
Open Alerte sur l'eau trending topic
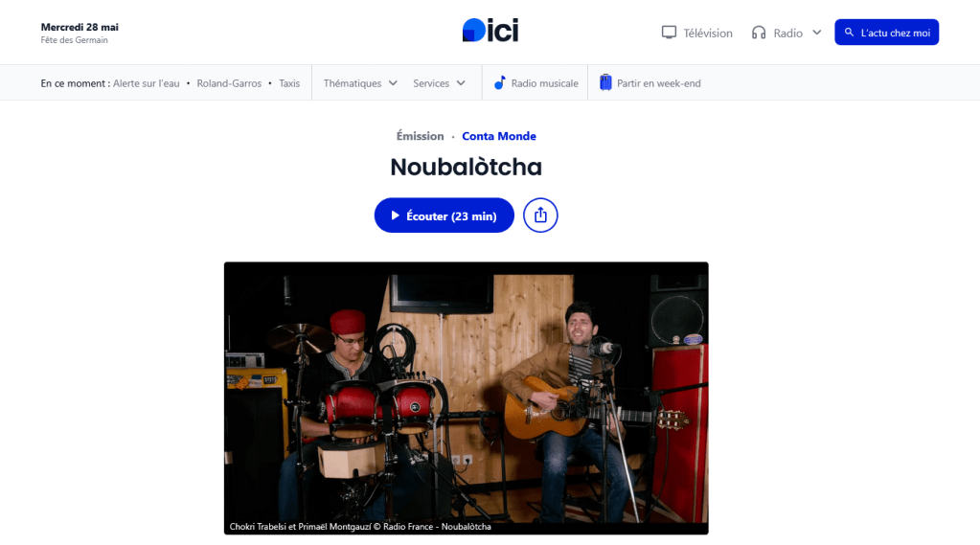tap(147, 83)
